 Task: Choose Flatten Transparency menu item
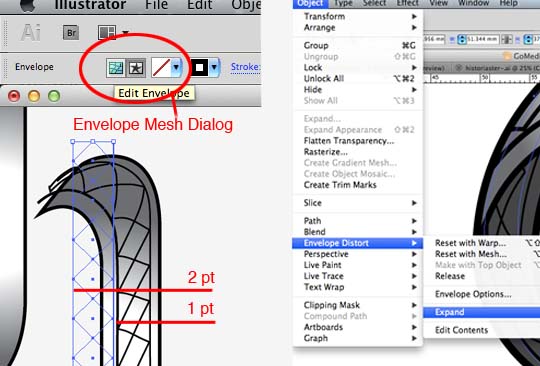click(358, 141)
